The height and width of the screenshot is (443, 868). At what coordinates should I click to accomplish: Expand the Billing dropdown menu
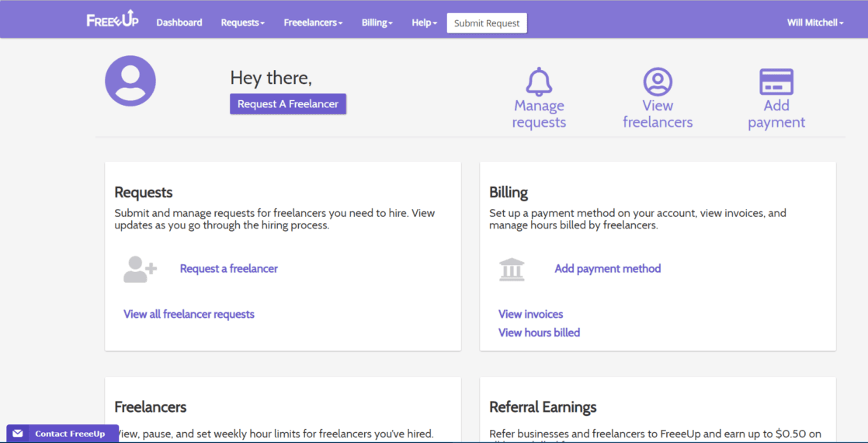point(377,23)
